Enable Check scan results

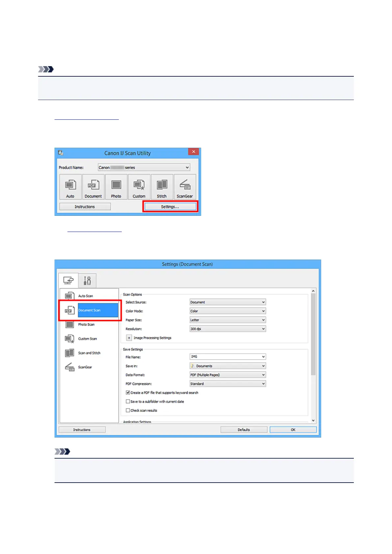point(128,410)
